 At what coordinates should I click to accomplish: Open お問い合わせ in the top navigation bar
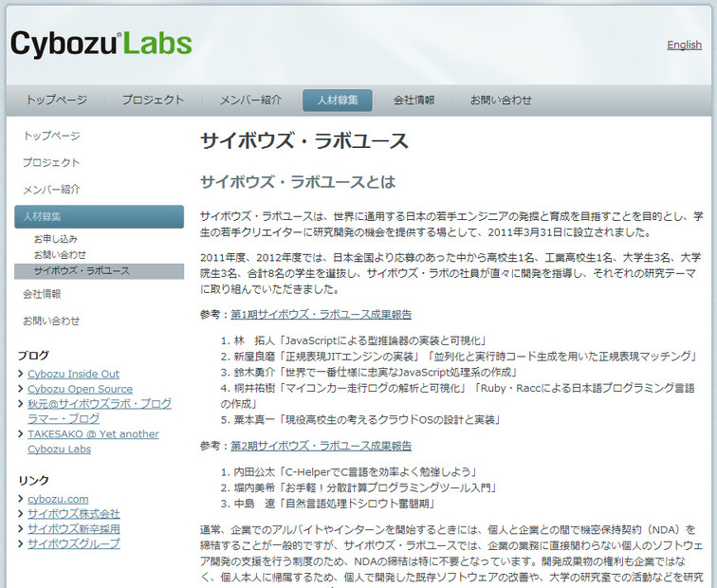[501, 100]
